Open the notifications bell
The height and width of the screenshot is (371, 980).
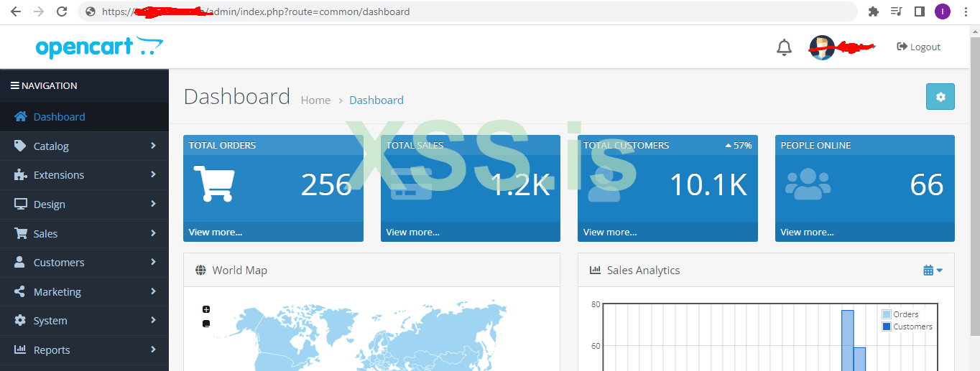[784, 47]
